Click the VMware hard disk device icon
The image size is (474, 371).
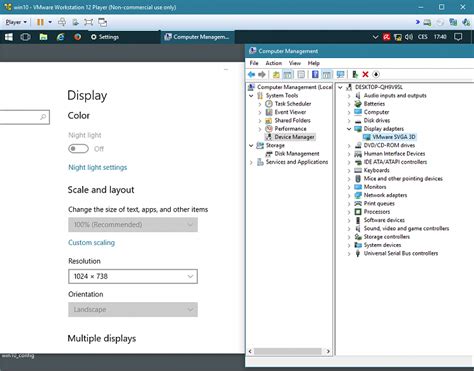(427, 22)
